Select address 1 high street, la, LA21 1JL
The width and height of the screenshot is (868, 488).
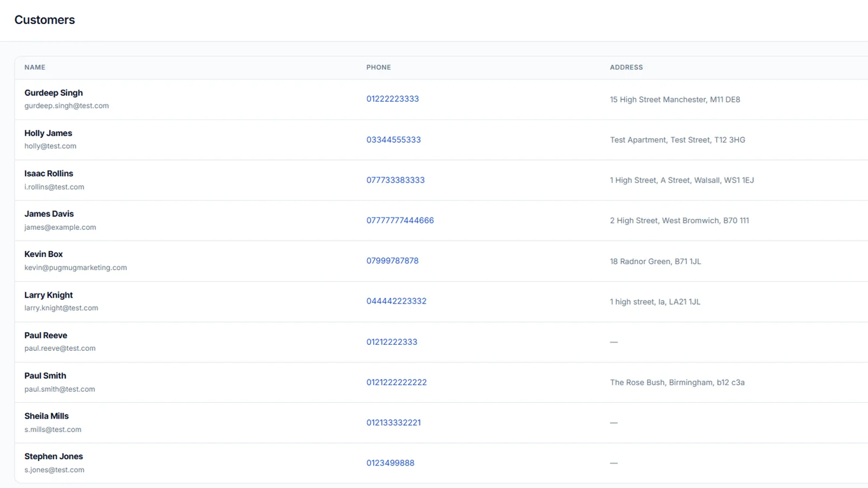[655, 301]
